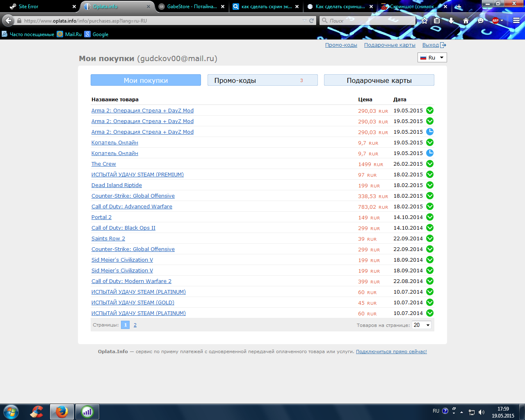This screenshot has height=420, width=525.
Task: Open the Windows Start button
Action: pyautogui.click(x=11, y=412)
